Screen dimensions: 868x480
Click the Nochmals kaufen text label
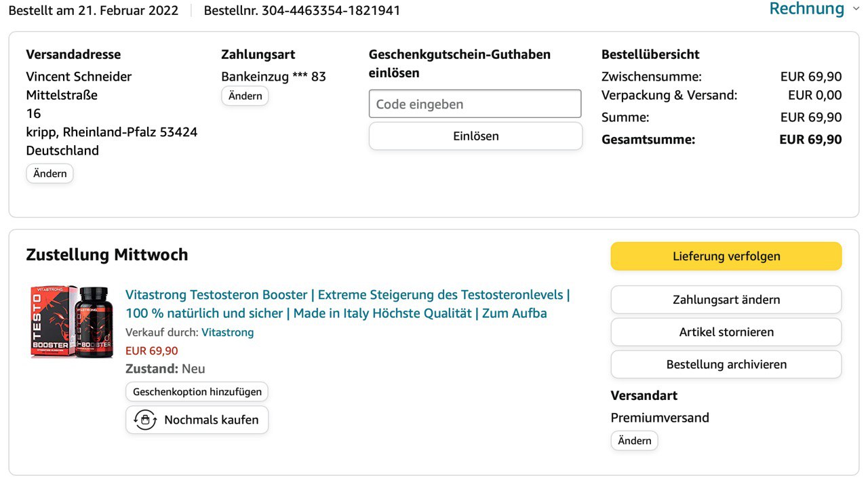[x=211, y=420]
